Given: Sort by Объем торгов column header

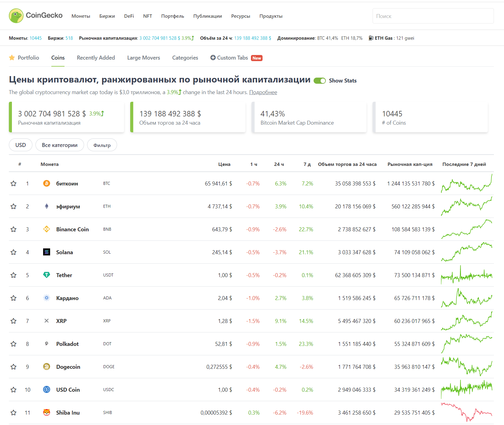Looking at the screenshot, I should point(347,164).
